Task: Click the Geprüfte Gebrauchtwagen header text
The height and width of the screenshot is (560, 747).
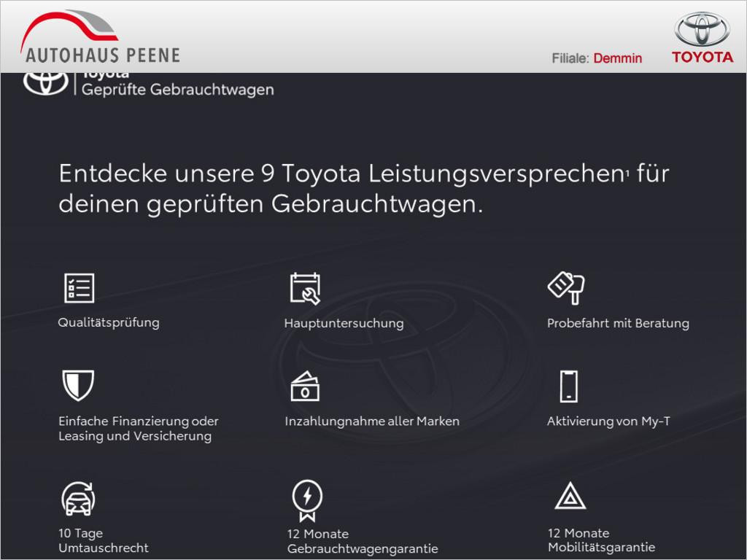Action: tap(179, 90)
